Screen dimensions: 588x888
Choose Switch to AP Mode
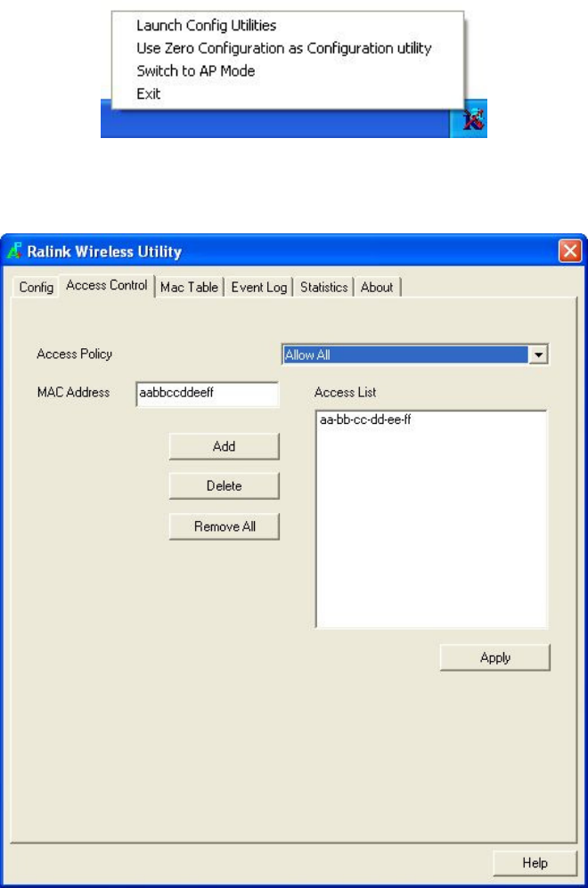coord(195,70)
